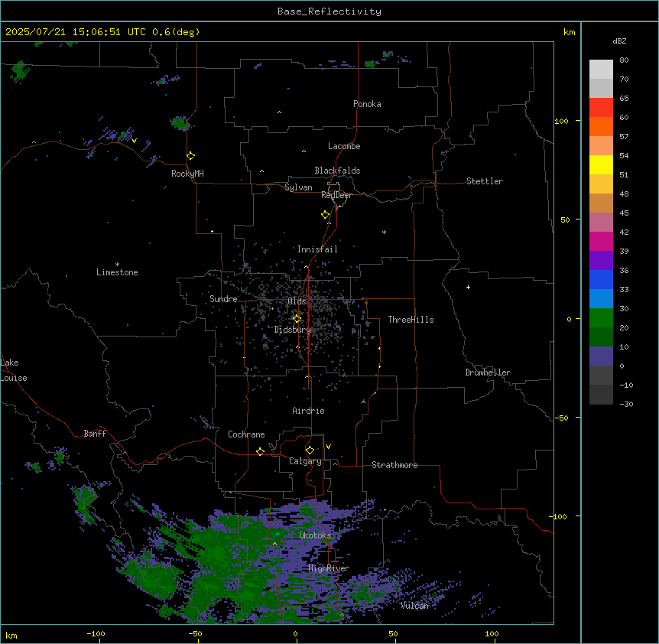Image resolution: width=659 pixels, height=644 pixels.
Task: Click the yellow V marker northeast of Calgary
Action: tap(328, 447)
